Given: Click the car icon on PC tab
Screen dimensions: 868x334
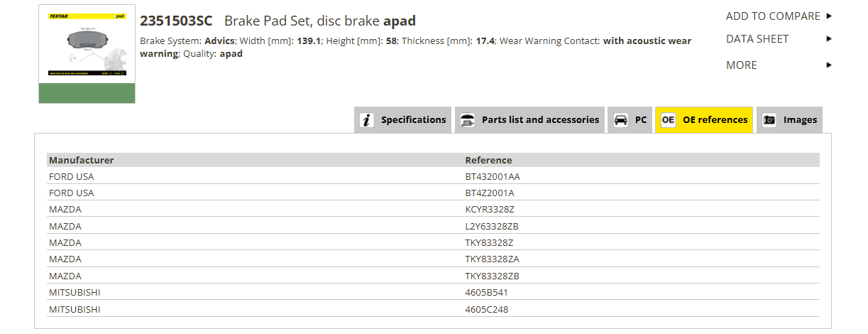Looking at the screenshot, I should pyautogui.click(x=621, y=120).
